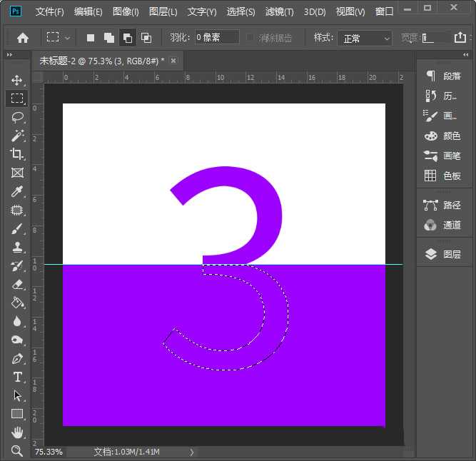Open the 图层 layers panel
Screen dimensions: 476x461
pyautogui.click(x=443, y=254)
